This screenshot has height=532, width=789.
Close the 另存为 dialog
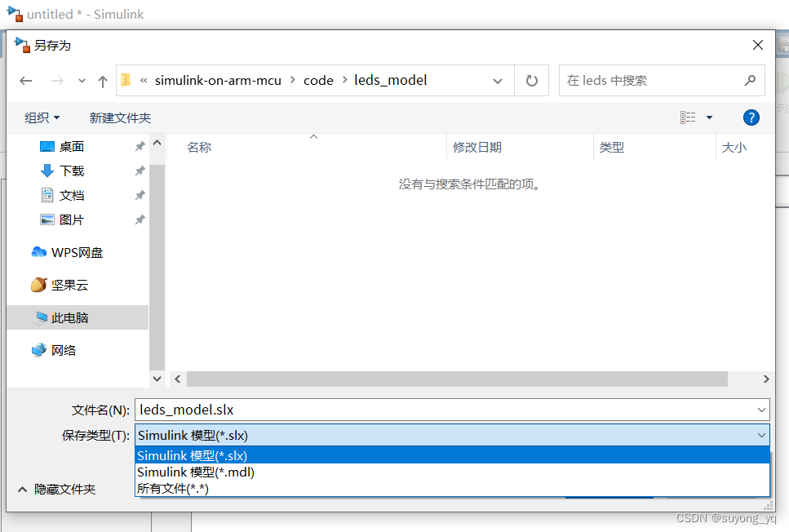758,45
